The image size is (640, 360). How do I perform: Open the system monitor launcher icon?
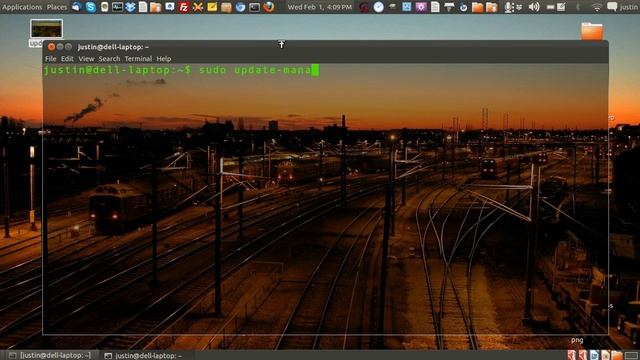coord(117,7)
